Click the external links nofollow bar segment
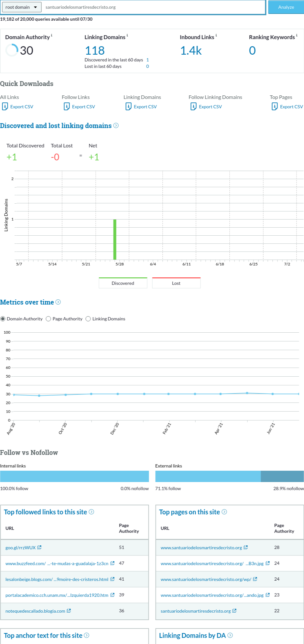The height and width of the screenshot is (644, 304). tap(282, 476)
